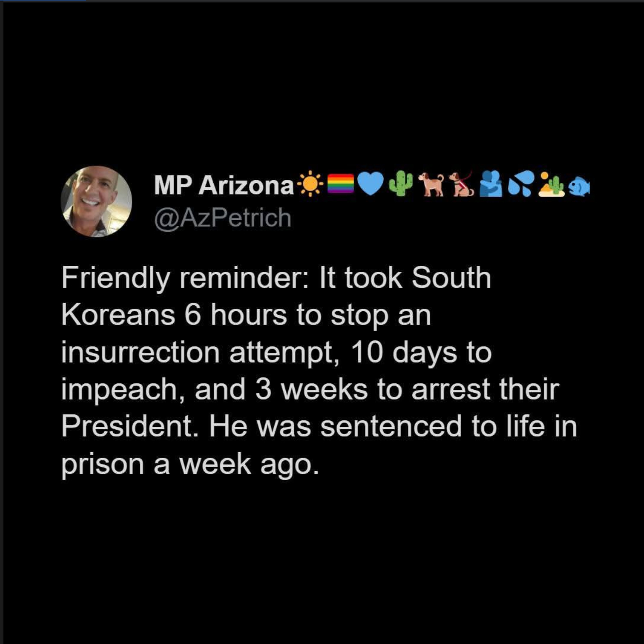Click the blue progress bar at top edge

click(x=43, y=1)
